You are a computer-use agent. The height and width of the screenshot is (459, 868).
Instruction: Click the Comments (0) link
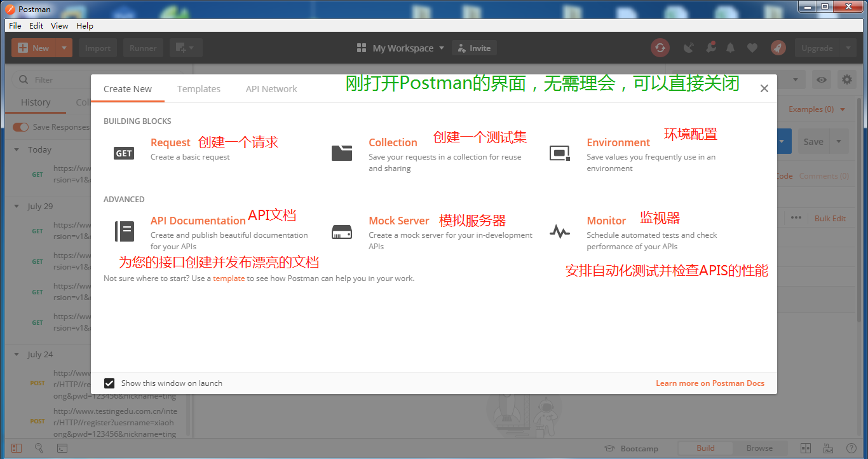click(824, 176)
